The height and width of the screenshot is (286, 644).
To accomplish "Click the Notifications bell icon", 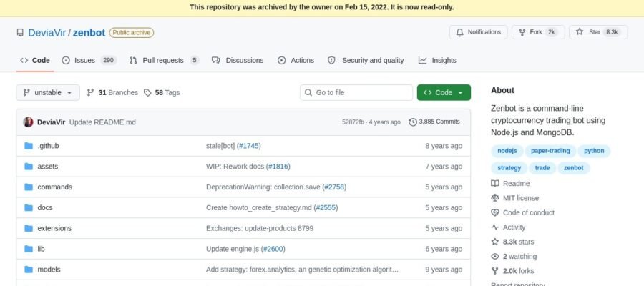I will click(460, 32).
